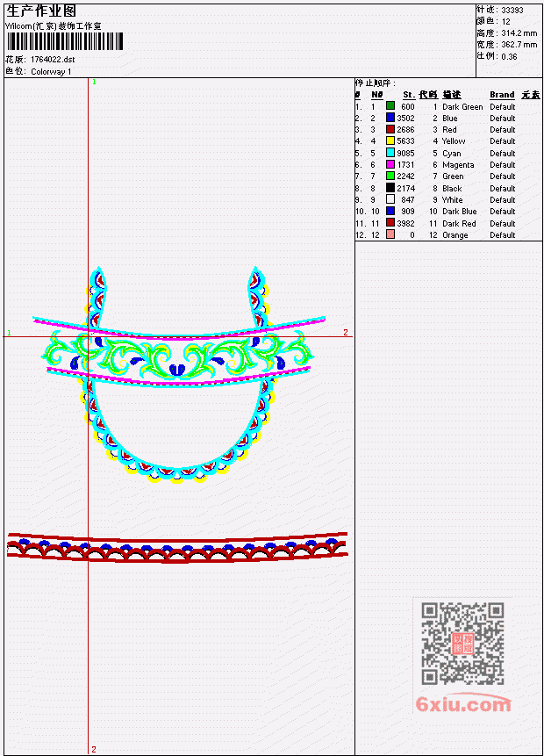Screen dimensions: 544x756
Task: Click stitch count "2686" in Red row
Action: [405, 130]
